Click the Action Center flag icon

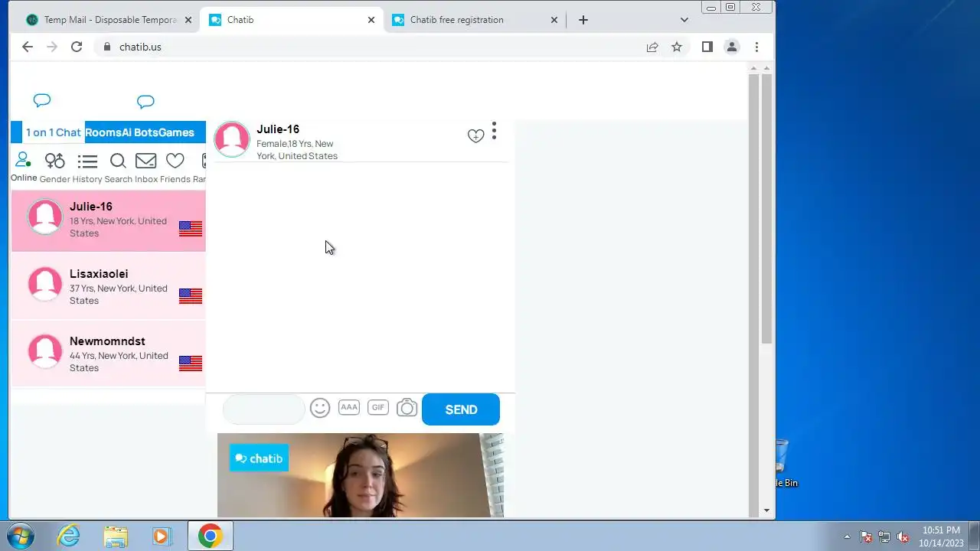(866, 536)
